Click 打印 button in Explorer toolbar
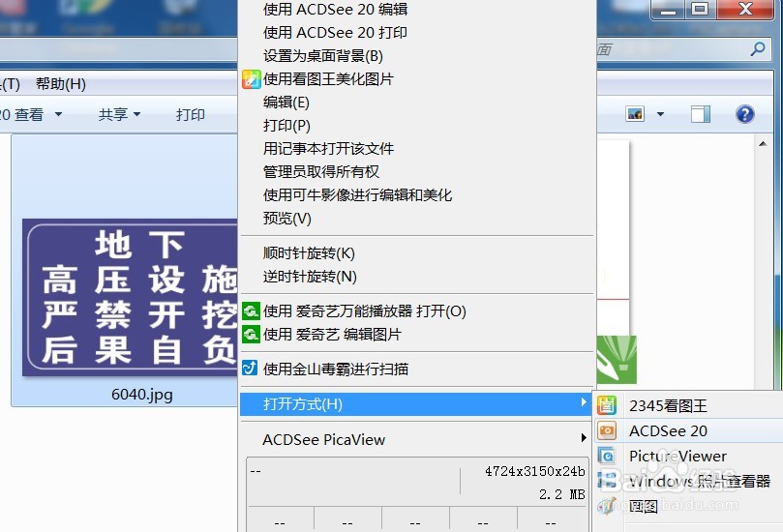Screen dimensions: 783x532 (x=191, y=114)
